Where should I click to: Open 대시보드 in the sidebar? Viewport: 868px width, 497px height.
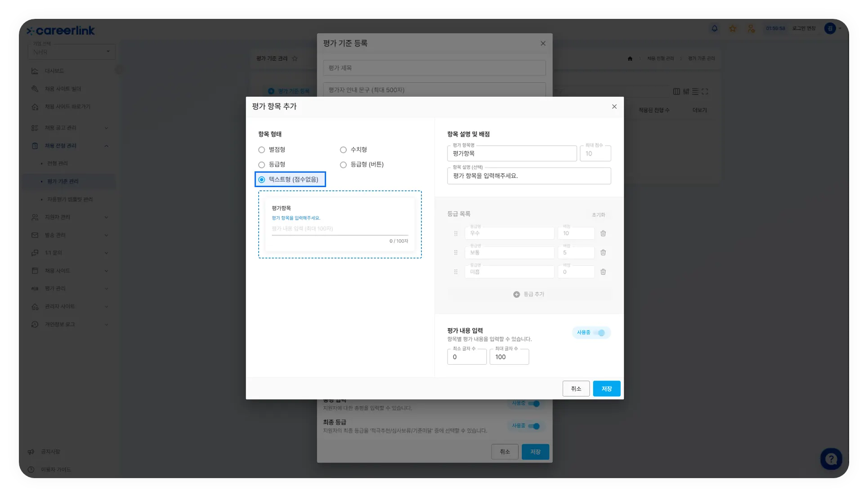(x=54, y=71)
